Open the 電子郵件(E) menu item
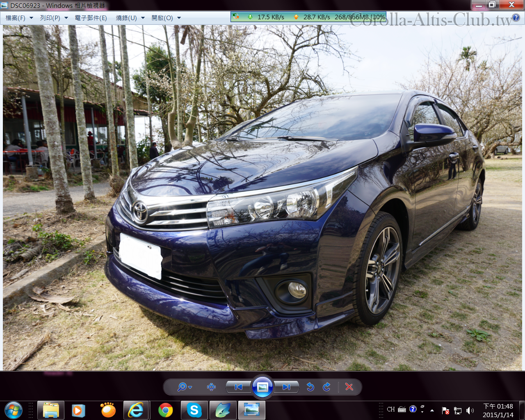This screenshot has height=420, width=525. coord(91,18)
